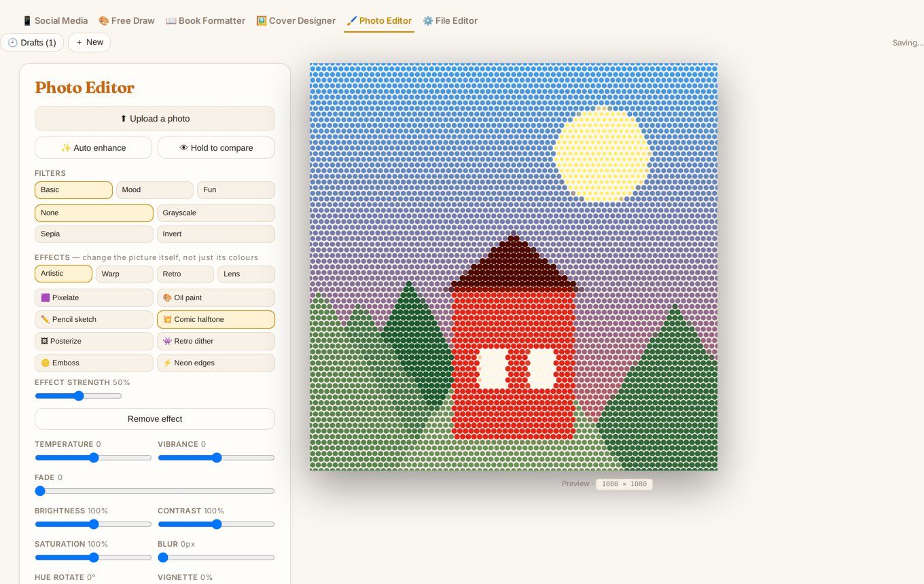
Task: Apply the Emboss effect
Action: point(94,363)
